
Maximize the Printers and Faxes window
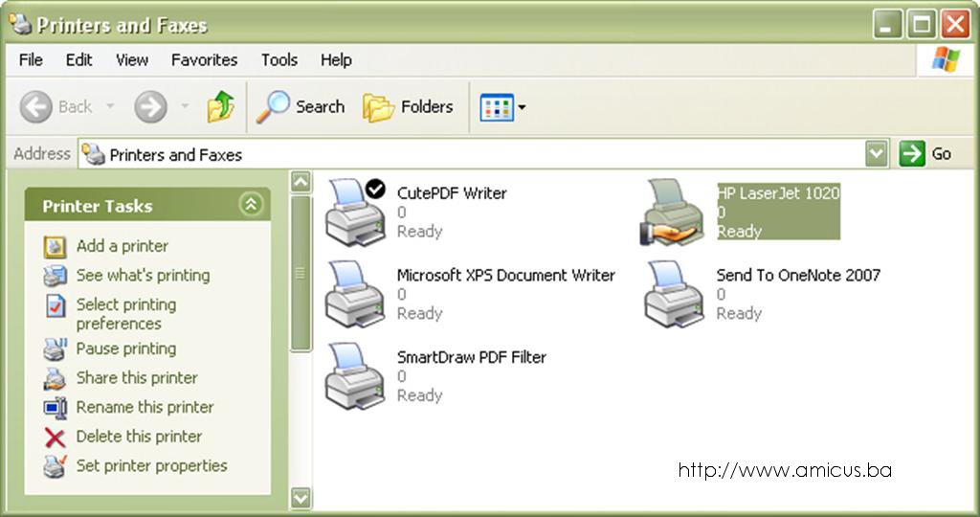(x=922, y=24)
